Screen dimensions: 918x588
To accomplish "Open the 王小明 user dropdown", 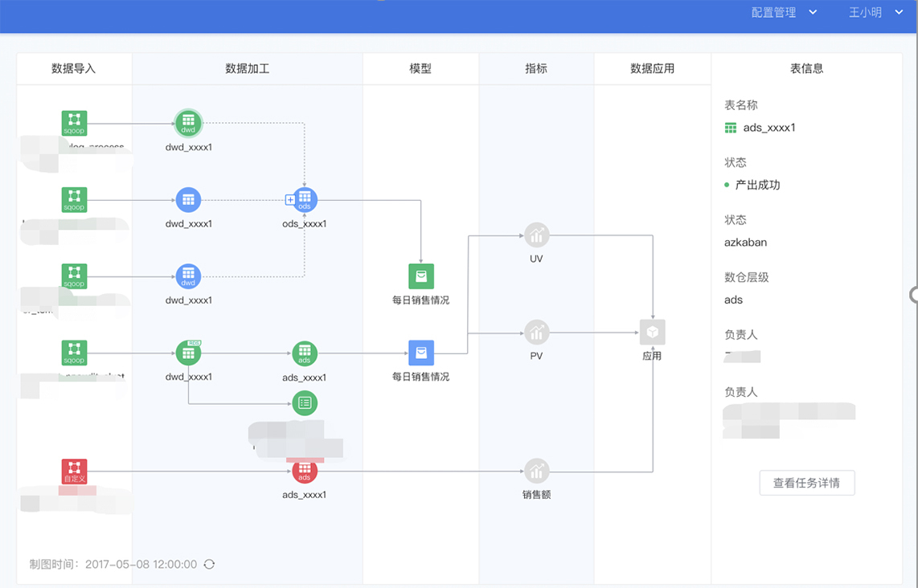I will click(875, 12).
